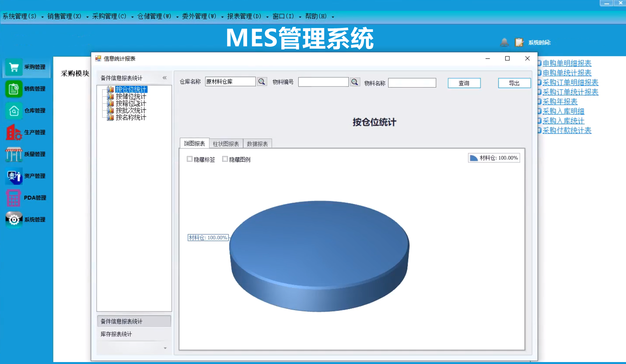Open the 采购管理 module in the sidebar

[27, 67]
